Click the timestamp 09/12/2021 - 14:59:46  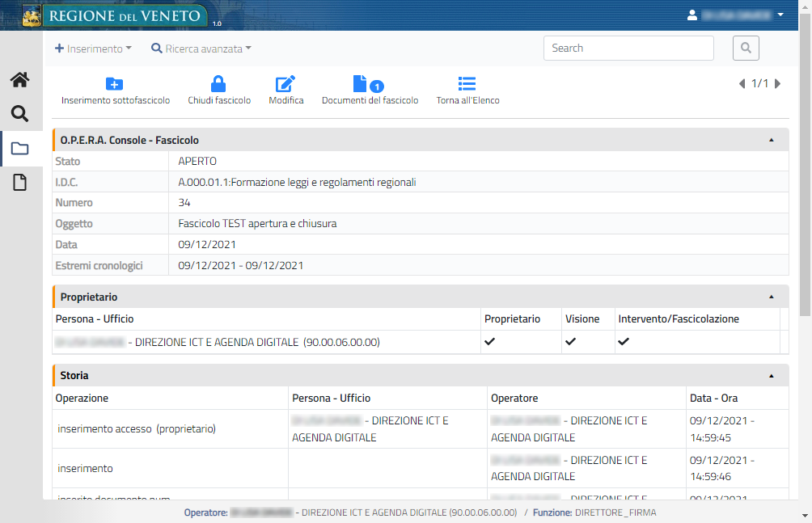(x=722, y=468)
